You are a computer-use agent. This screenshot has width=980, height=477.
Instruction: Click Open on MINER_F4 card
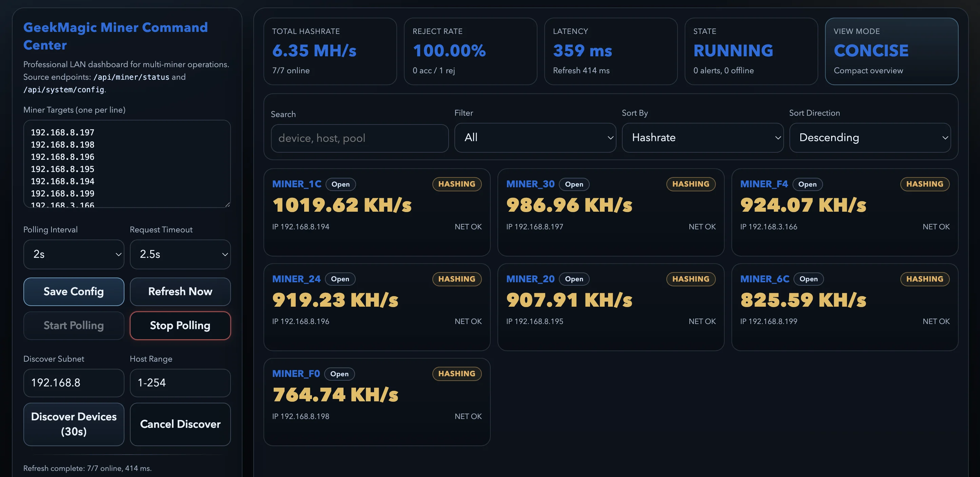coord(807,184)
